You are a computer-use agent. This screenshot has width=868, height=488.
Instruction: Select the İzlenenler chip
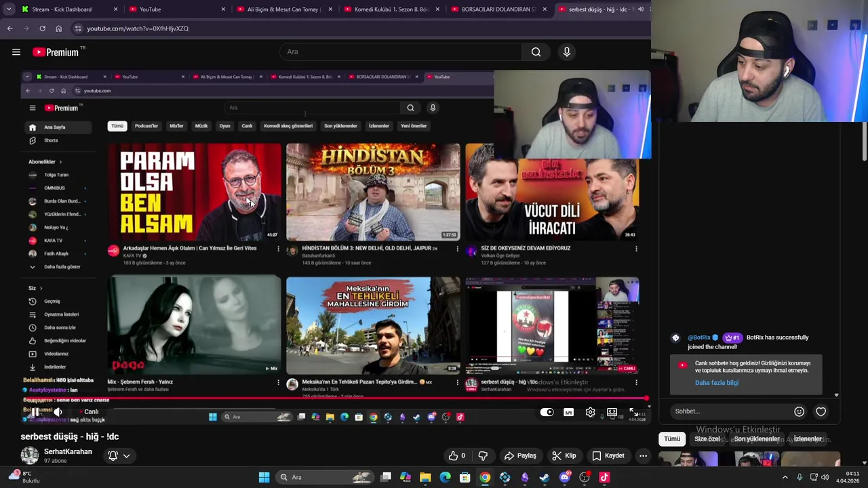click(x=808, y=439)
